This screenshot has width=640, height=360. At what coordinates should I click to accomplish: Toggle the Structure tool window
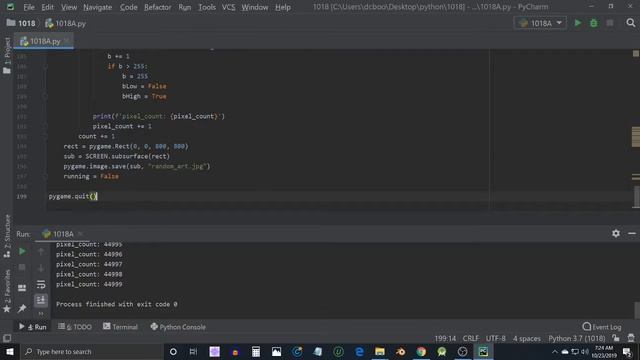pos(7,236)
